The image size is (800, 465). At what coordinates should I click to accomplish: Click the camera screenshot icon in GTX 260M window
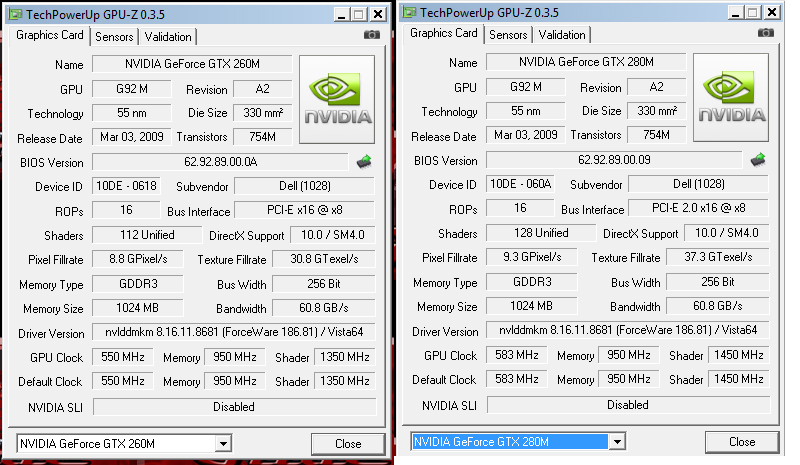coord(371,35)
